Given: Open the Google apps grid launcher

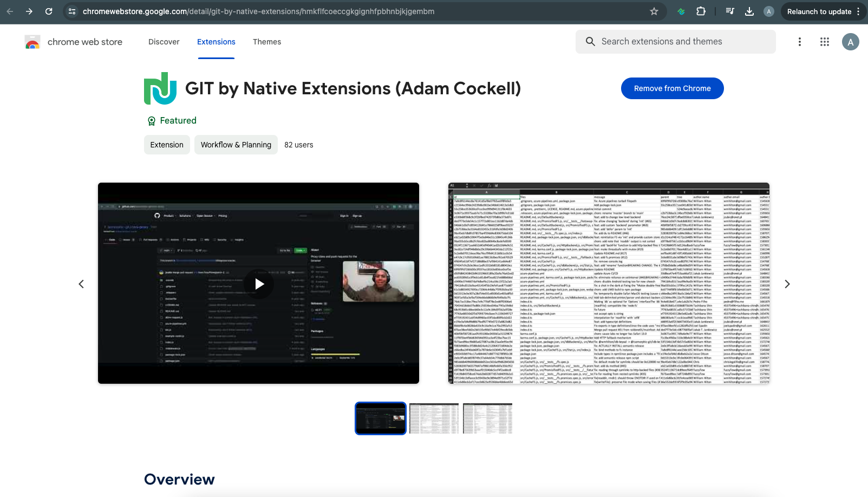Looking at the screenshot, I should [825, 42].
